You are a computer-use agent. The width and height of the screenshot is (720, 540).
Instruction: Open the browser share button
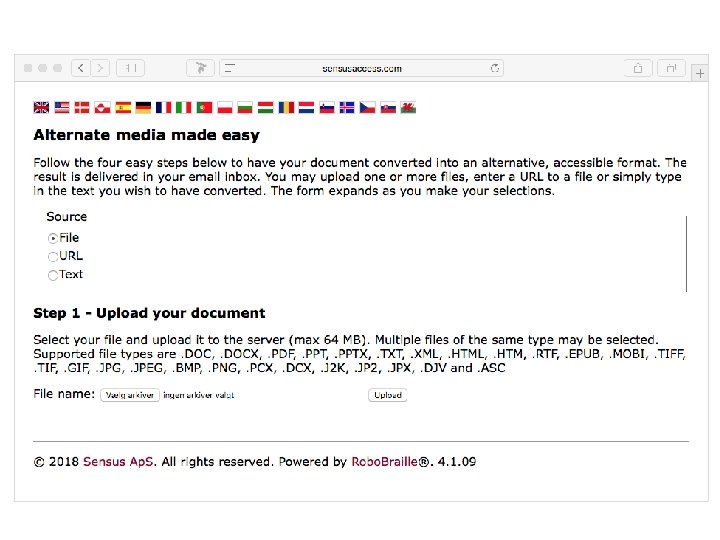coord(638,68)
